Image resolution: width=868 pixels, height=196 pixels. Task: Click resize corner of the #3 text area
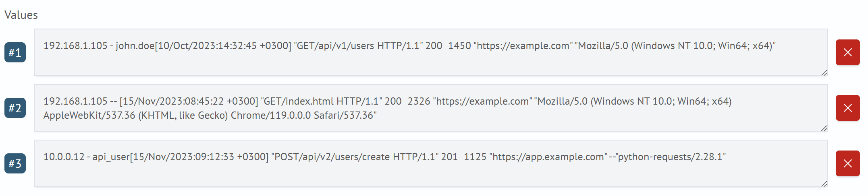click(824, 184)
